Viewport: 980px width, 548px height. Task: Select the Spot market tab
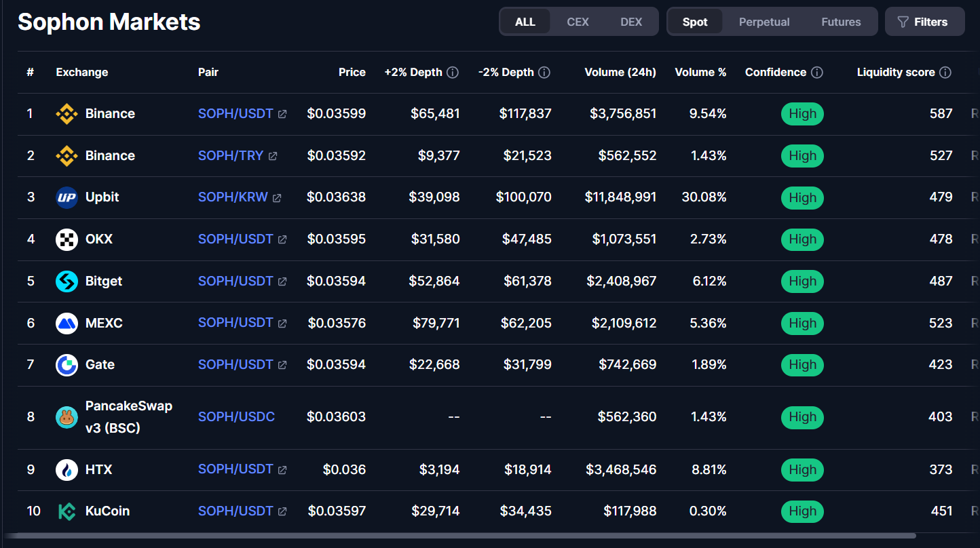(695, 22)
